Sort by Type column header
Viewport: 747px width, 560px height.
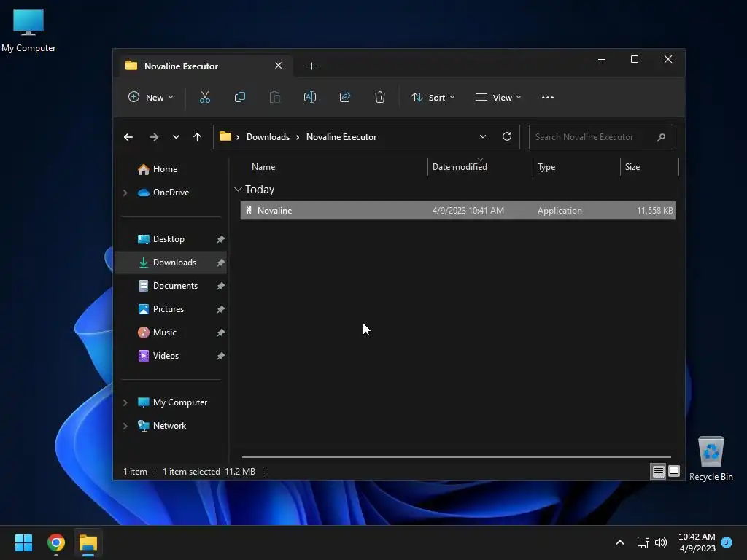(546, 167)
